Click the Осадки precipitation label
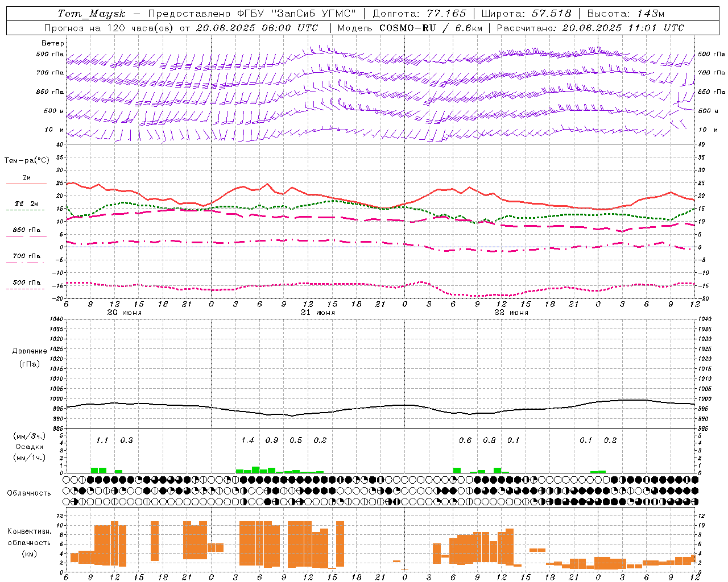728x582 pixels. (30, 447)
